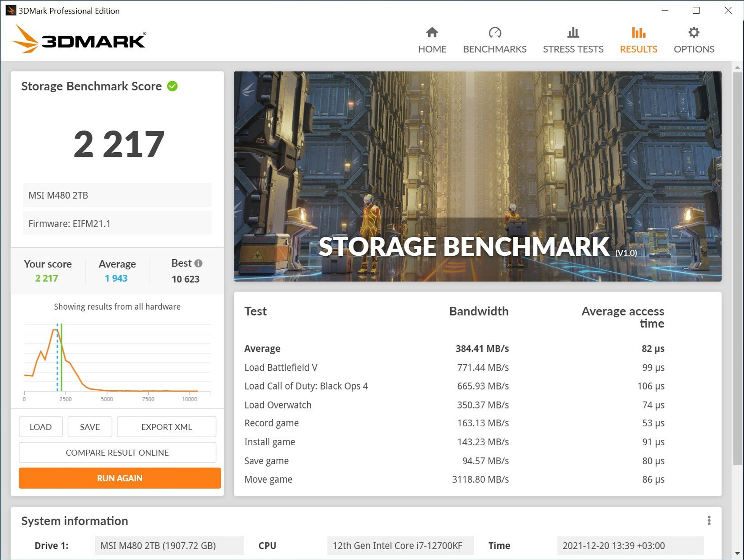744x560 pixels.
Task: Click the MSI M480 2TB drive field
Action: [117, 195]
